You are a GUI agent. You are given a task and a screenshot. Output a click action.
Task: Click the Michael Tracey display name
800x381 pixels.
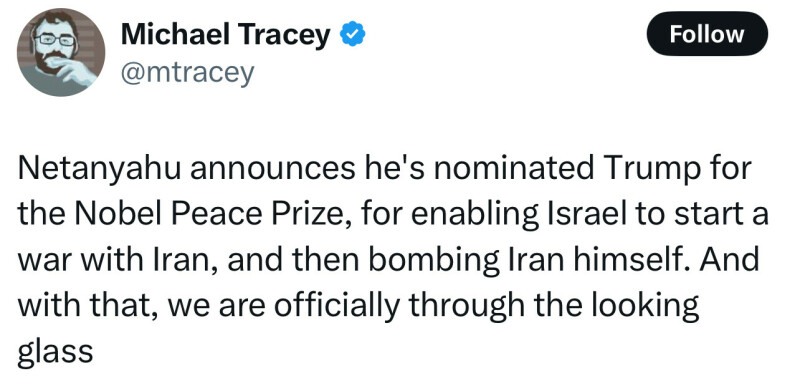(226, 35)
